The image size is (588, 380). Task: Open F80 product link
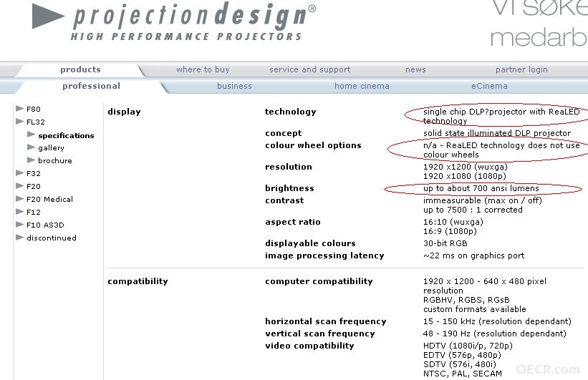coord(34,109)
